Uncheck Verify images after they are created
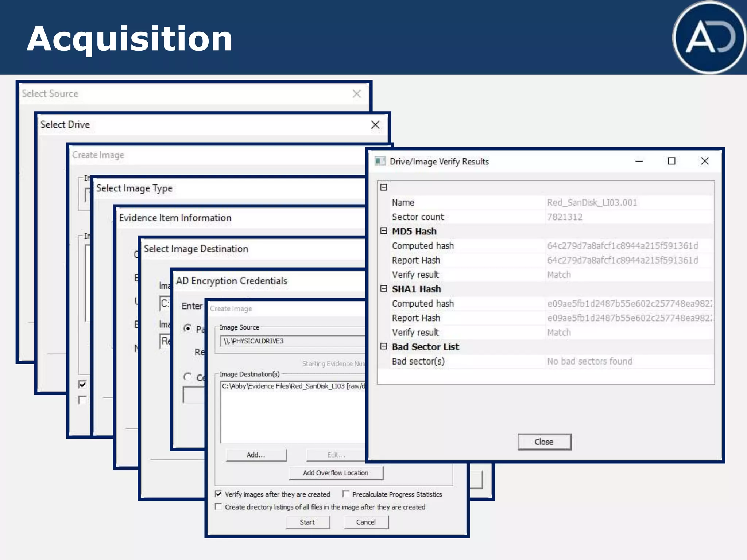 tap(218, 494)
